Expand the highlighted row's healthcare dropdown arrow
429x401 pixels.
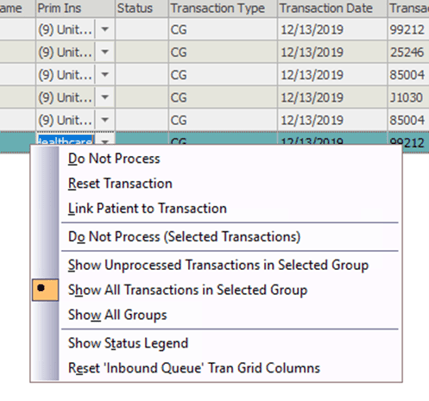coord(105,141)
